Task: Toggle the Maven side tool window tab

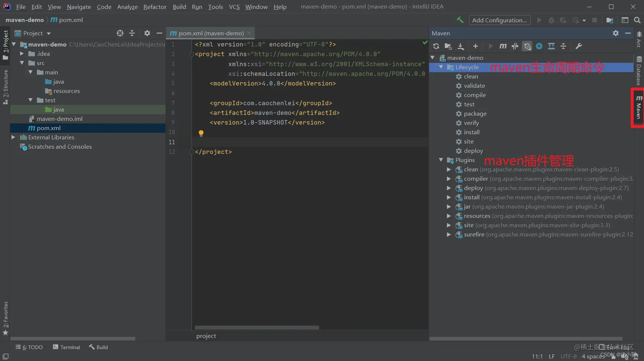Action: [638, 107]
